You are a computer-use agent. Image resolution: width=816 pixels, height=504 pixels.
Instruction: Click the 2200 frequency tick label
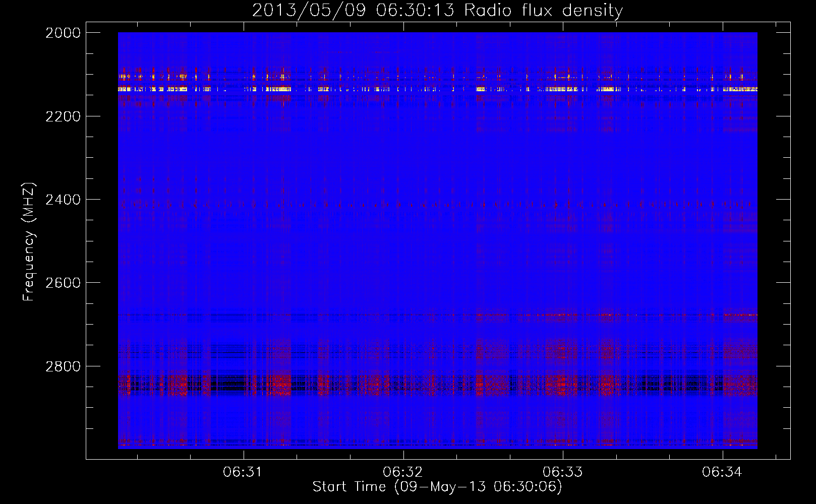click(x=63, y=116)
